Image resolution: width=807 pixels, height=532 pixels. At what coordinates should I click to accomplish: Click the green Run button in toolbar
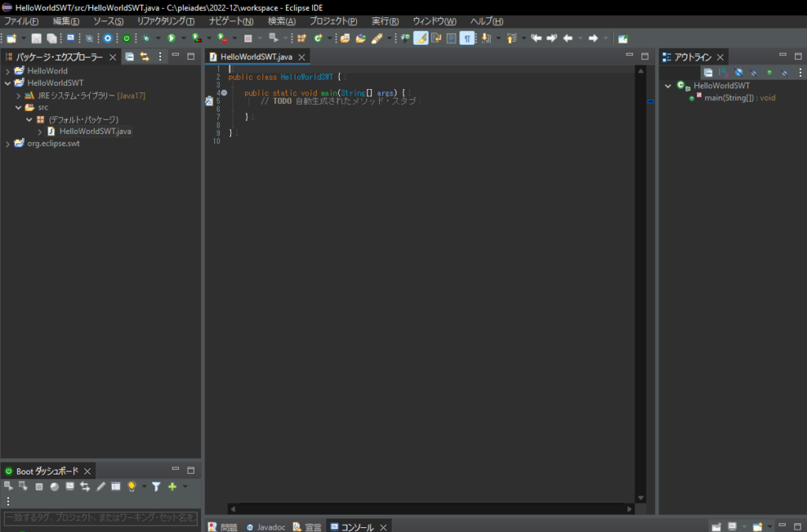click(171, 38)
